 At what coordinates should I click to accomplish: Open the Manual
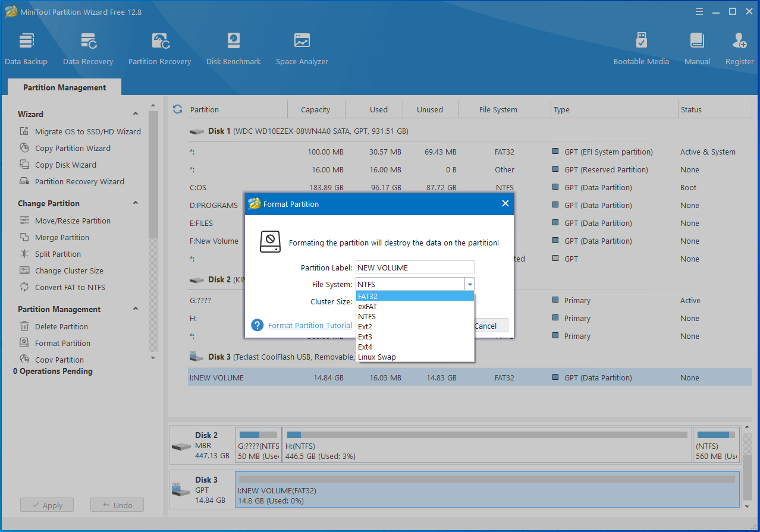[697, 49]
